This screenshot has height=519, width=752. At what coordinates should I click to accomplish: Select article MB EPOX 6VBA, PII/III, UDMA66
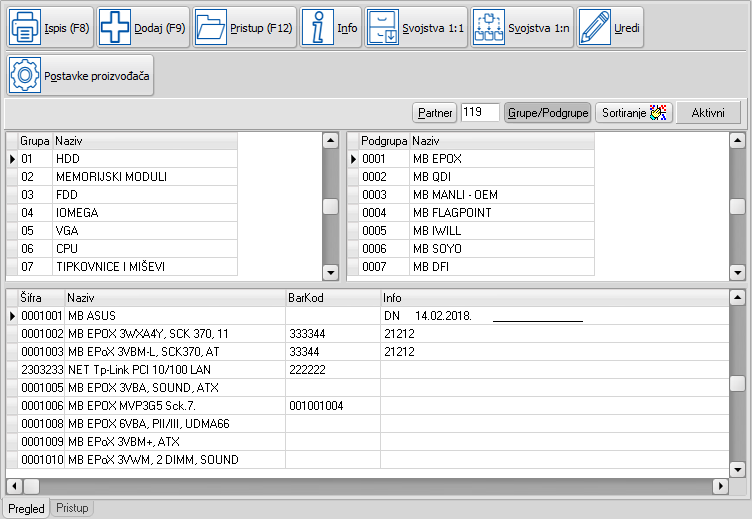pyautogui.click(x=368, y=424)
